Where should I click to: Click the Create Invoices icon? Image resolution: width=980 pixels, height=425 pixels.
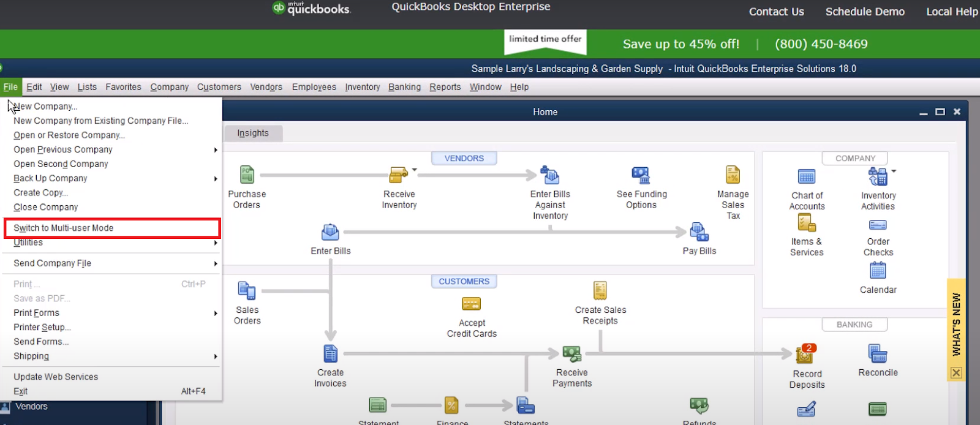click(330, 354)
